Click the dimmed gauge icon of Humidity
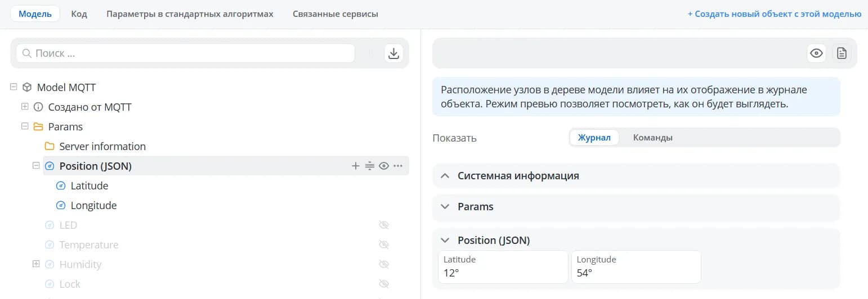The width and height of the screenshot is (868, 299). tap(50, 264)
